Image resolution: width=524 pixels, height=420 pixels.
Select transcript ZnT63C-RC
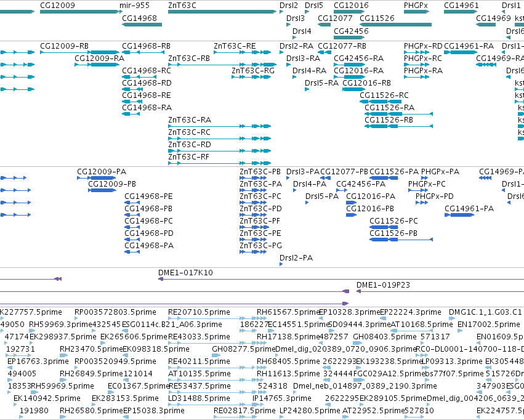pyautogui.click(x=189, y=132)
